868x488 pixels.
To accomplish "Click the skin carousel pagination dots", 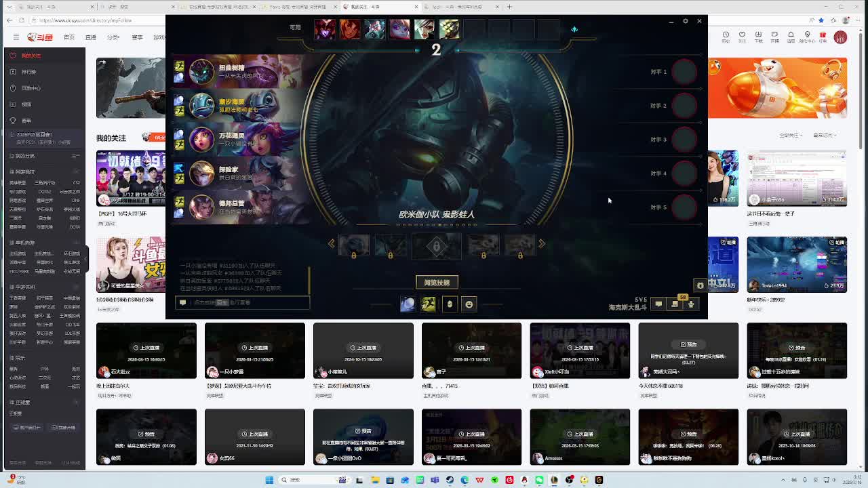I will (437, 225).
